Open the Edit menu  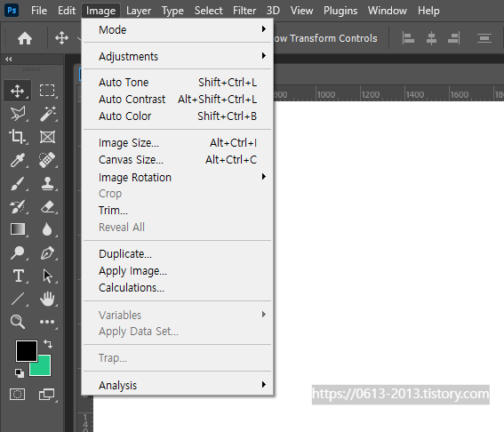tap(67, 11)
